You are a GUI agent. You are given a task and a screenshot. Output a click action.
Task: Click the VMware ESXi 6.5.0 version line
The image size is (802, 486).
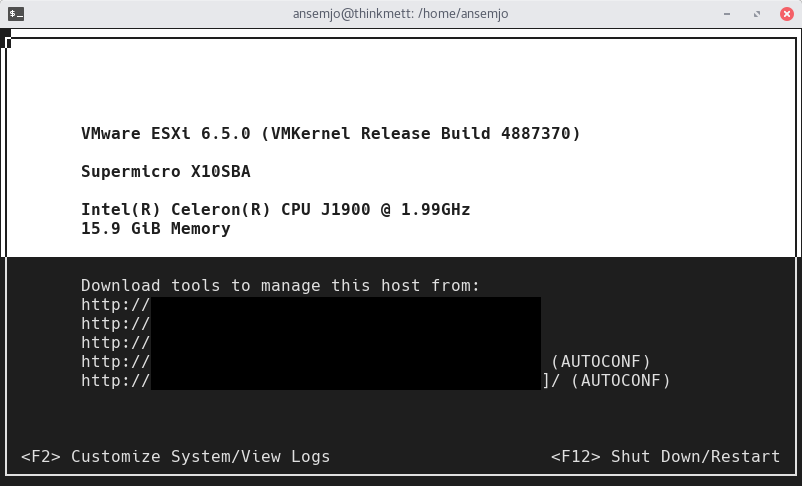coord(330,133)
